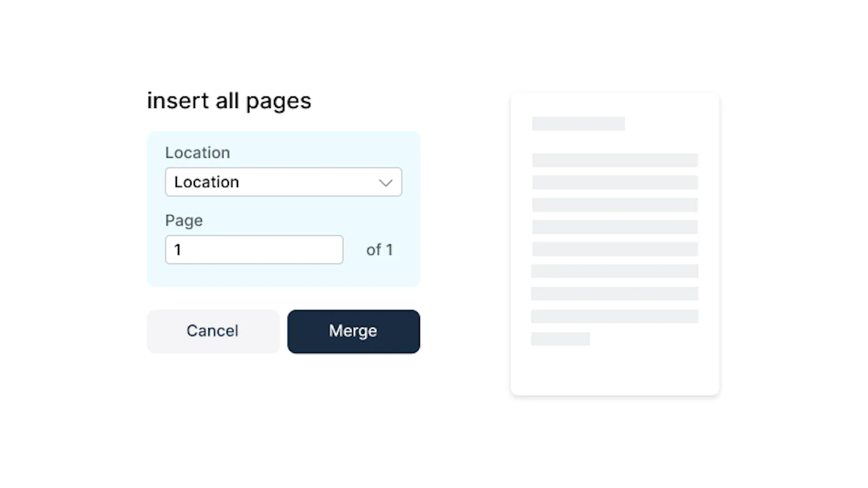Click the Merge label text on dark button
The width and height of the screenshot is (868, 488).
pyautogui.click(x=353, y=331)
